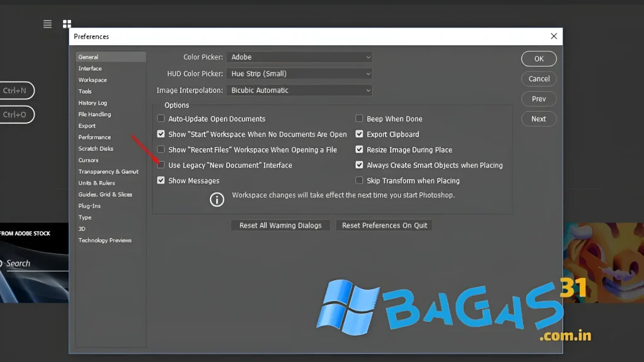Click the Ctrl+N new document button
The height and width of the screenshot is (362, 644).
coord(16,90)
